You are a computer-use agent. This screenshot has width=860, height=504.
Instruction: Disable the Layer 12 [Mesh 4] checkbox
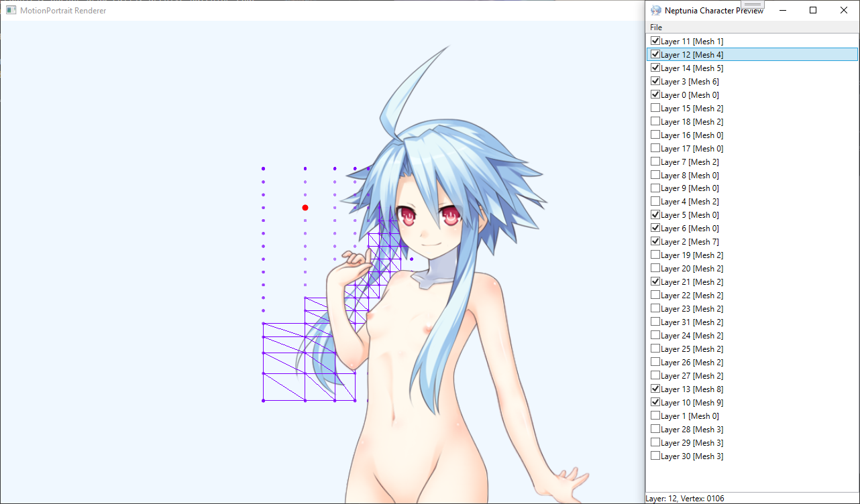(655, 54)
